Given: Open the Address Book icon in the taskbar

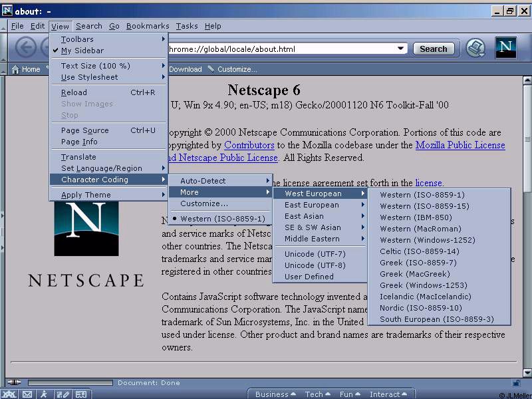Looking at the screenshot, I should [81, 394].
